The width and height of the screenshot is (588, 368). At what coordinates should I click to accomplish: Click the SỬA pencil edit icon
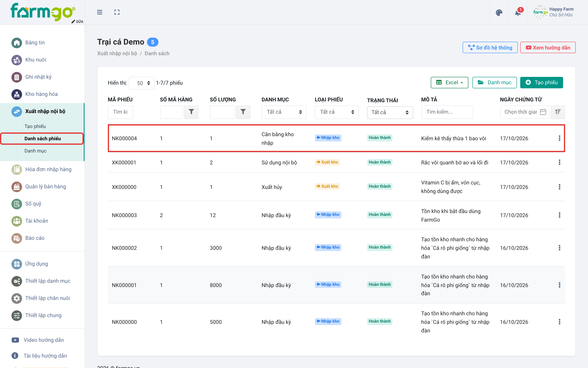pyautogui.click(x=77, y=21)
